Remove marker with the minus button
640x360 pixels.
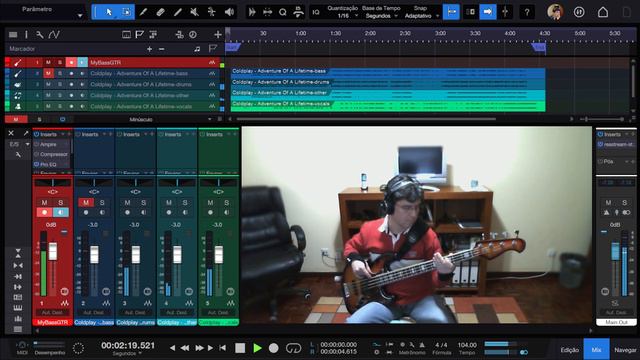click(162, 49)
